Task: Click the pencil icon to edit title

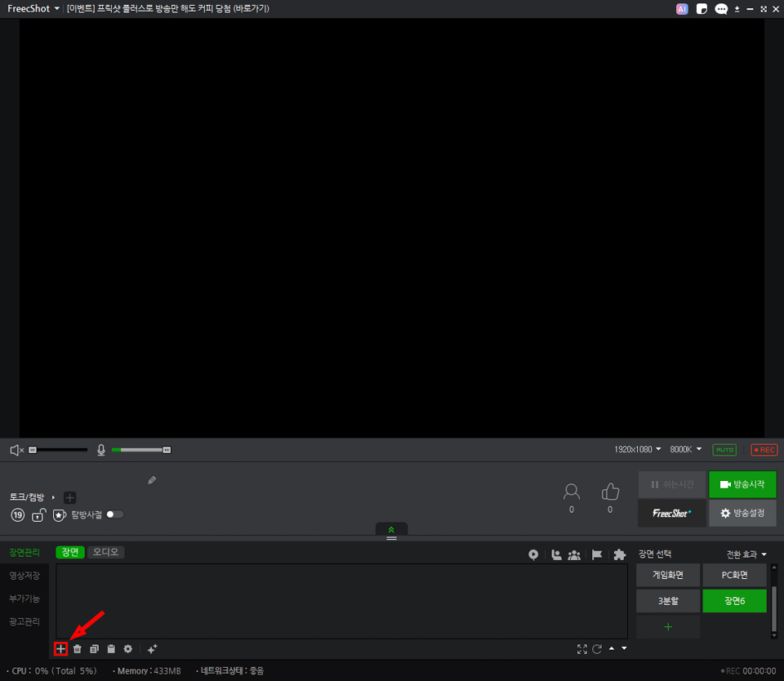Action: (152, 480)
